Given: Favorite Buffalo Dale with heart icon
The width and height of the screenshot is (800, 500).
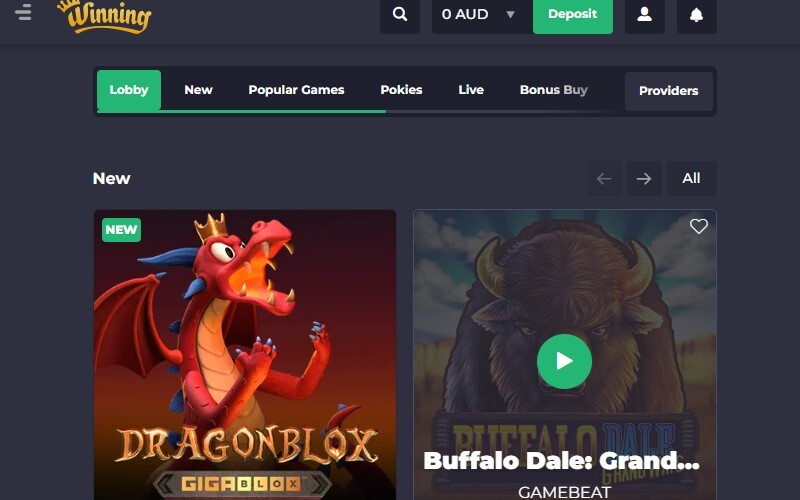Looking at the screenshot, I should pyautogui.click(x=698, y=226).
